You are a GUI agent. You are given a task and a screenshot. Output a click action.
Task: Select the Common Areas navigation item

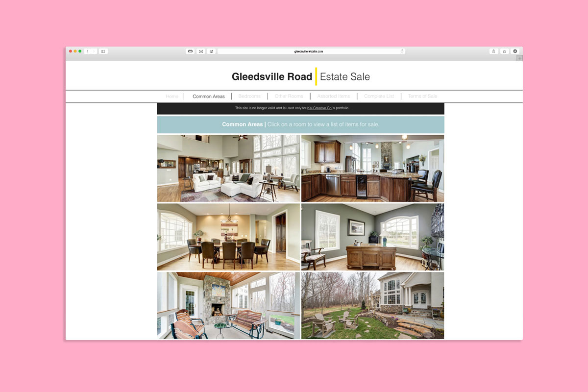[x=209, y=97]
